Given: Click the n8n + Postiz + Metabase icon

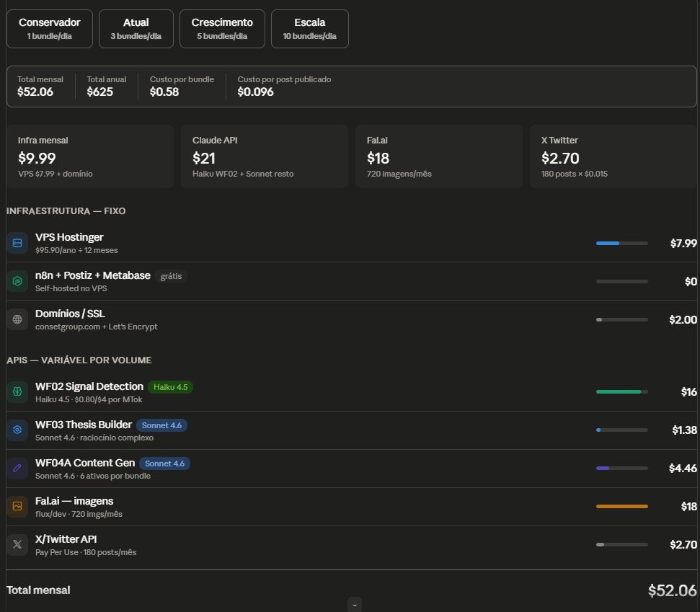Looking at the screenshot, I should click(17, 281).
